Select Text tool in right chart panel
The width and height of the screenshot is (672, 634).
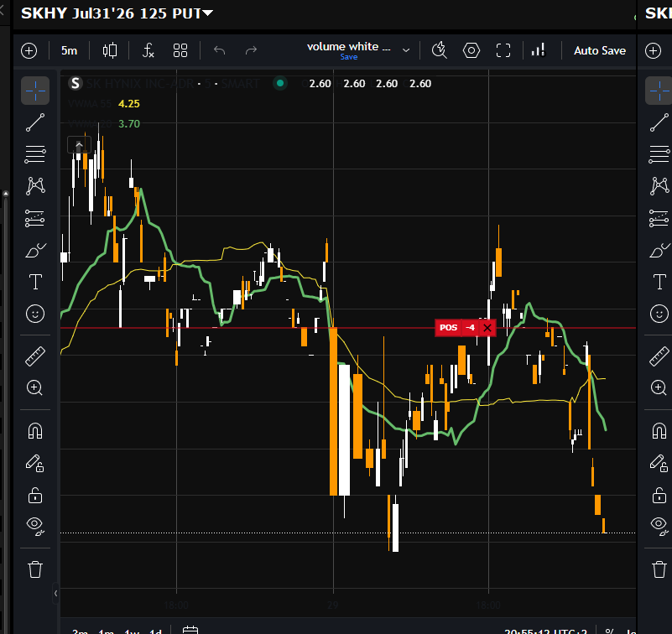point(659,282)
